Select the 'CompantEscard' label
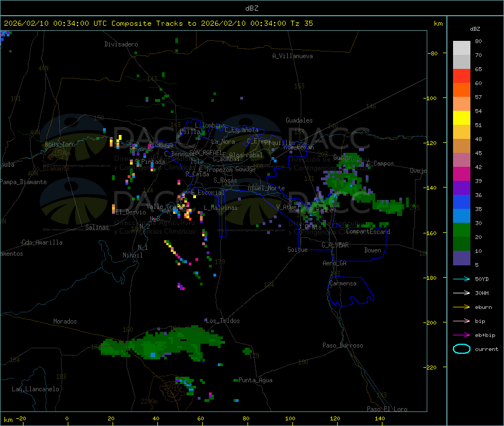 point(368,232)
